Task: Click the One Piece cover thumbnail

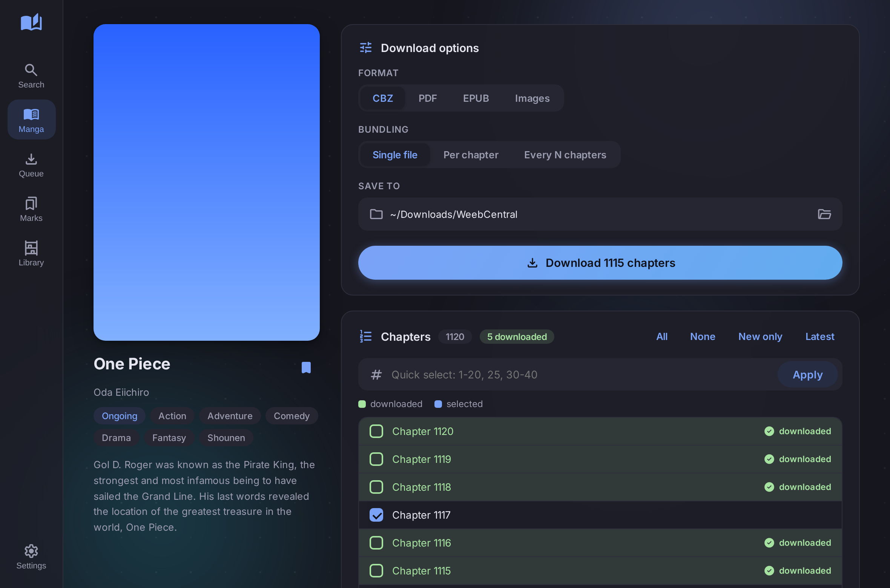Action: click(x=207, y=182)
